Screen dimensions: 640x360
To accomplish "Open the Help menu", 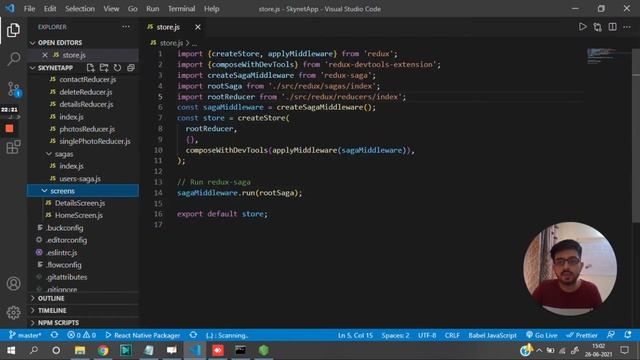I will tap(211, 9).
